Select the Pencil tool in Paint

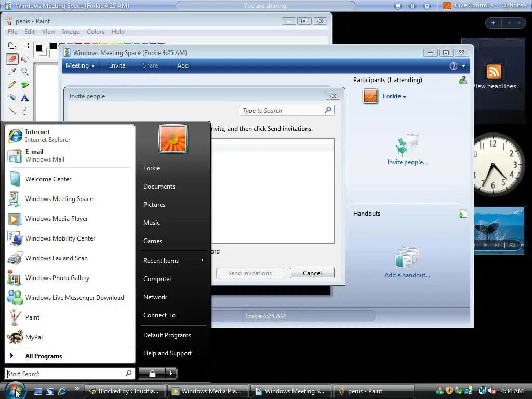point(12,85)
